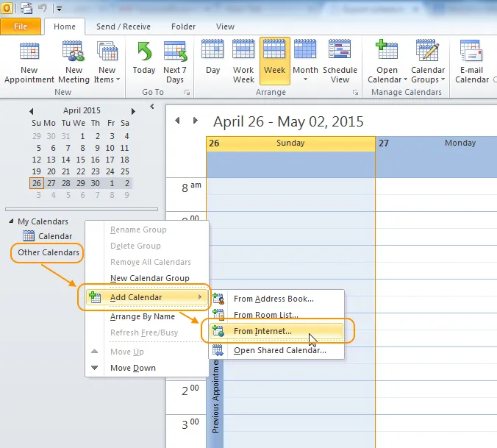497x448 pixels.
Task: Choose From Internet option
Action: pos(276,331)
